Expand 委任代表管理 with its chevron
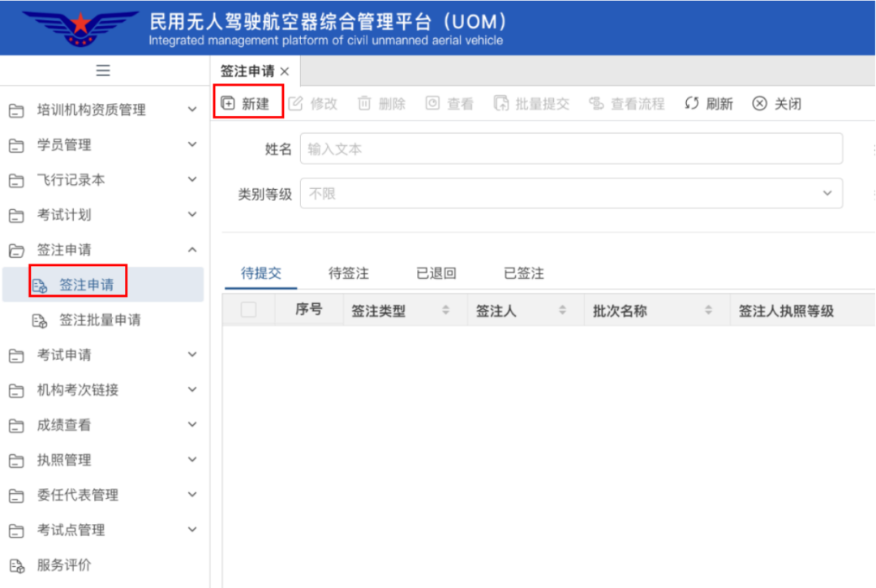The height and width of the screenshot is (588, 876). (192, 495)
